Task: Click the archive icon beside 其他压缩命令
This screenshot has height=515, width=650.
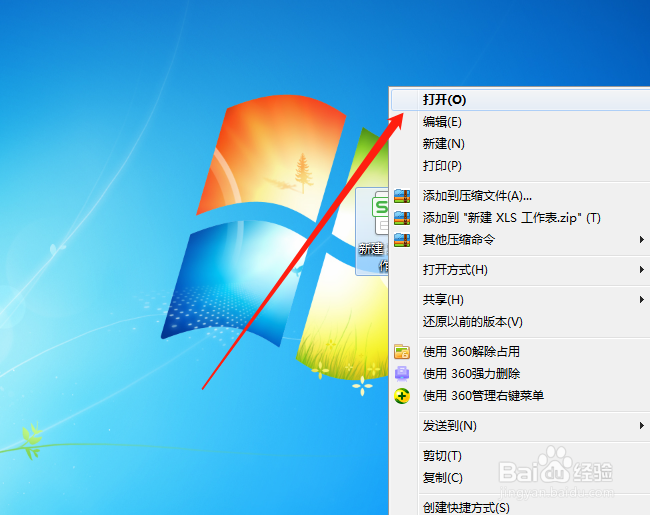Action: [x=402, y=240]
